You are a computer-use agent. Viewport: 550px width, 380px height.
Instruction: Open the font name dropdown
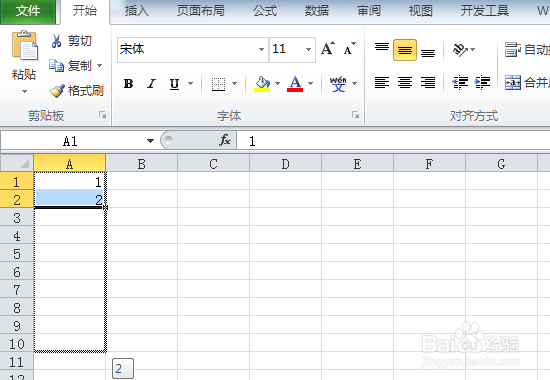point(261,49)
